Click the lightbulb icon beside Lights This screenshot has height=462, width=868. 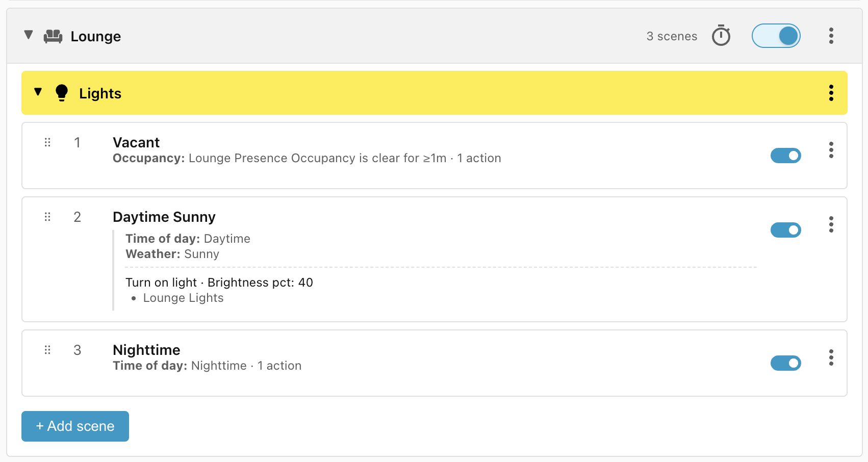pyautogui.click(x=62, y=93)
